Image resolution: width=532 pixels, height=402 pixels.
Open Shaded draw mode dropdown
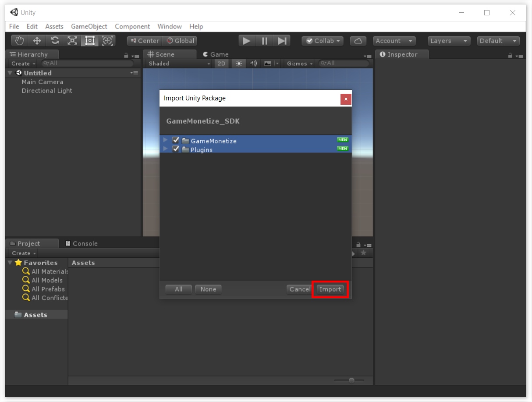(179, 64)
